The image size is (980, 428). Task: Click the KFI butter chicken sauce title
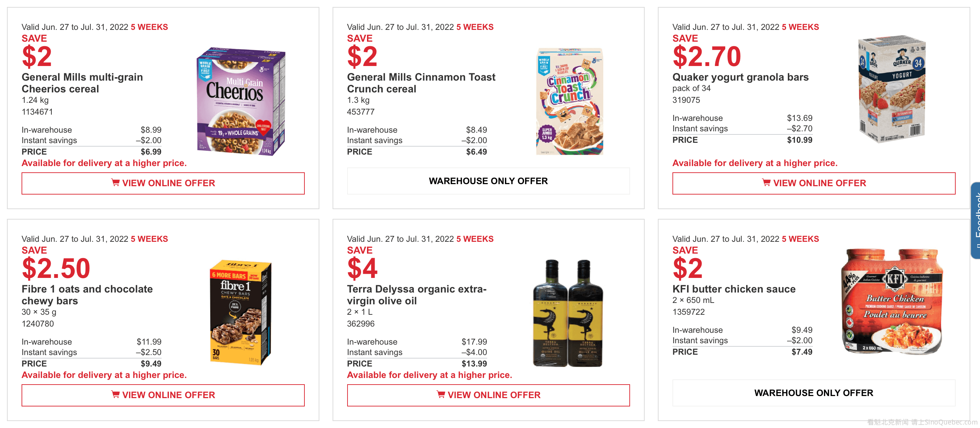(x=734, y=289)
